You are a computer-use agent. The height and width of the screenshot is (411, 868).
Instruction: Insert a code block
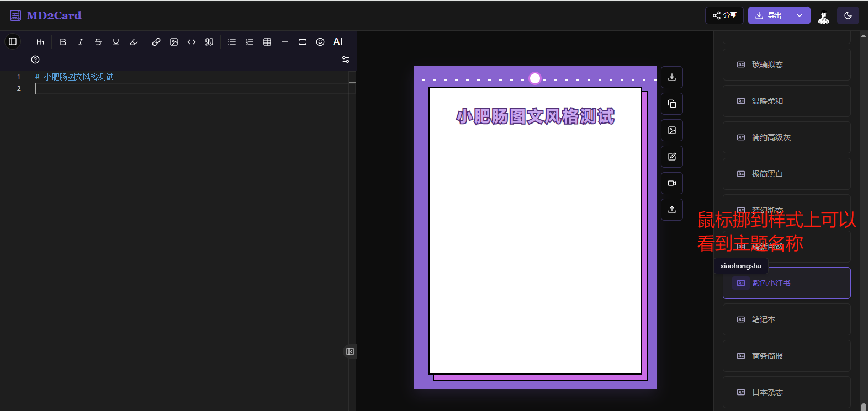(x=192, y=42)
